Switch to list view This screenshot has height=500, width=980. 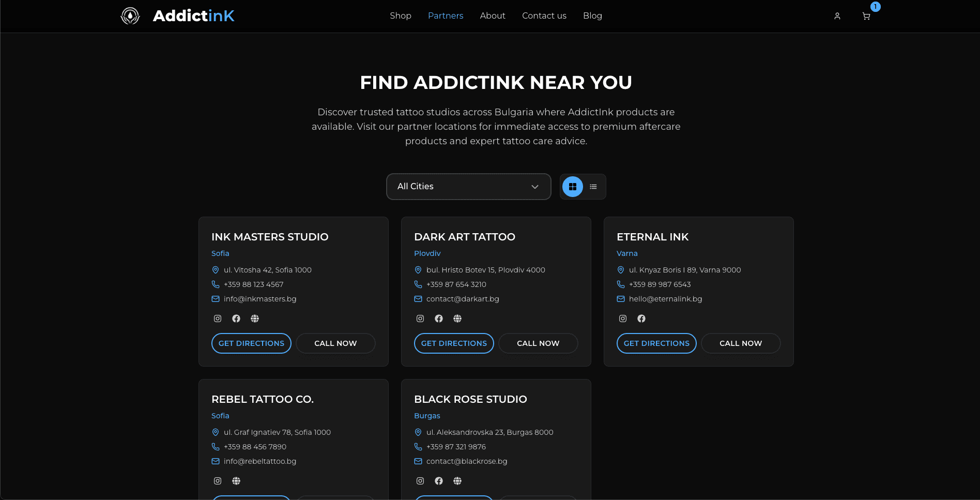(593, 187)
